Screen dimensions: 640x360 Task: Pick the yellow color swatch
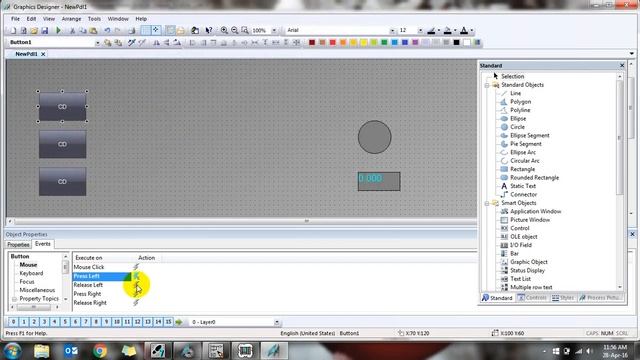pyautogui.click(x=364, y=42)
